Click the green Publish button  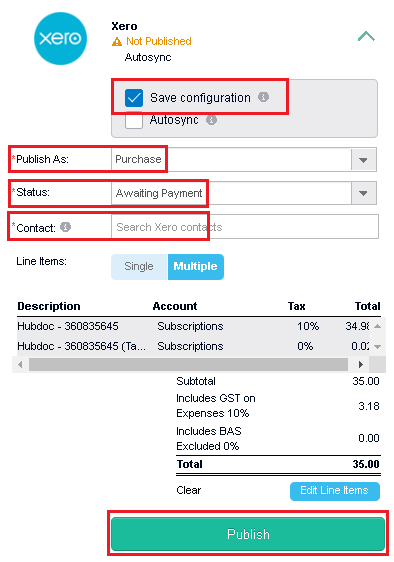click(248, 534)
